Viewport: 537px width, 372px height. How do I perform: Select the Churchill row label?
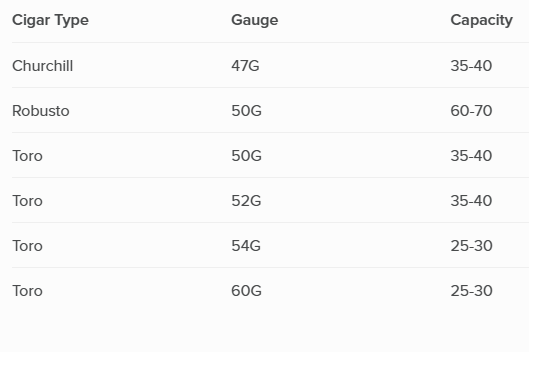pos(42,66)
